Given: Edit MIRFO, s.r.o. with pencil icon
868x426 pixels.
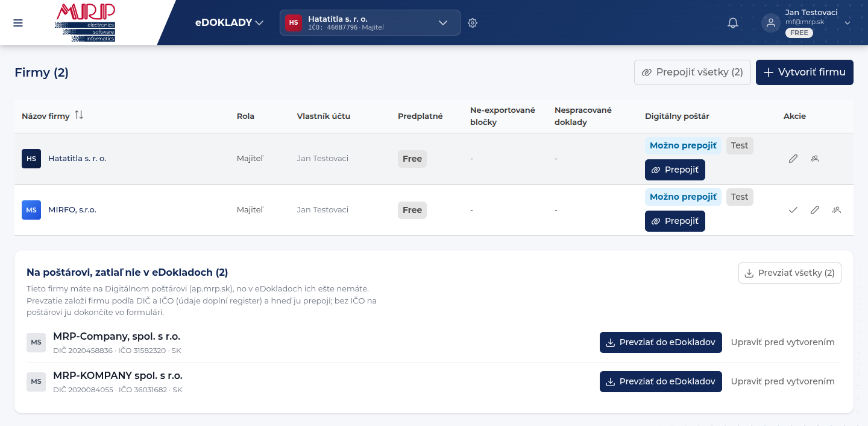Looking at the screenshot, I should 815,210.
